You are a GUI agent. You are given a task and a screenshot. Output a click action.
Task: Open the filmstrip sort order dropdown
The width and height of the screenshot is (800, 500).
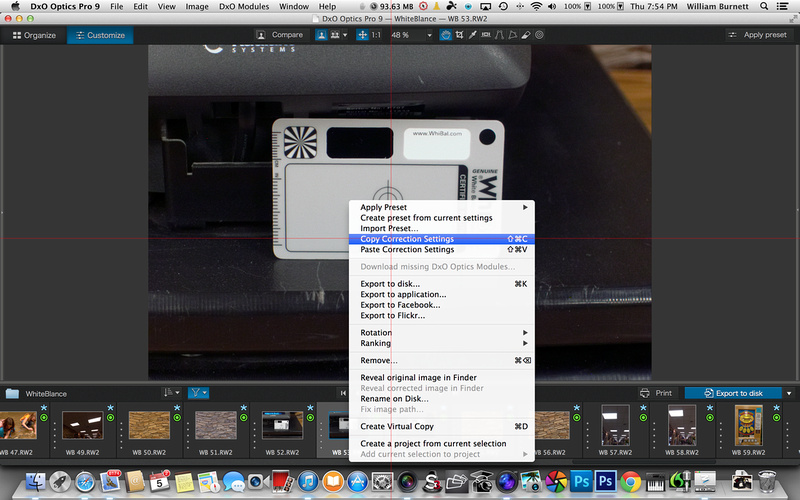tap(171, 392)
